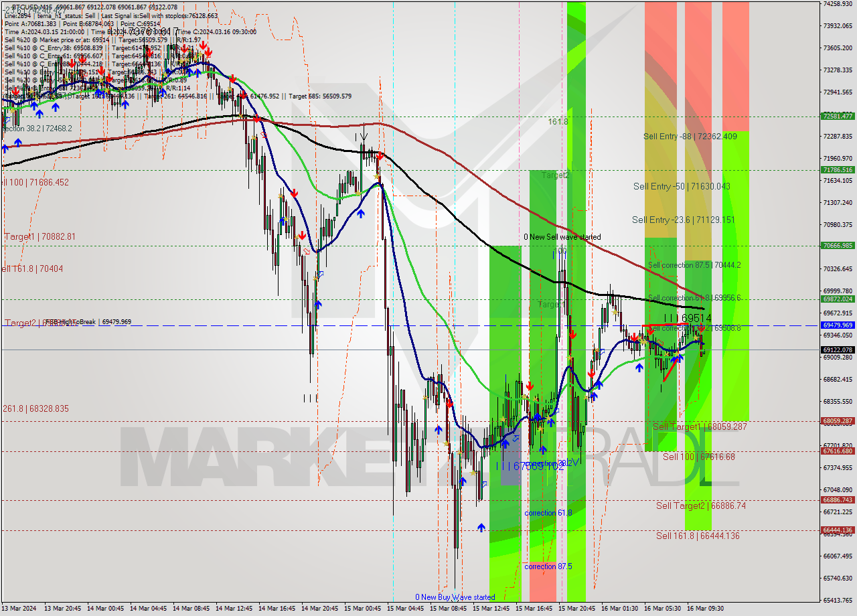The image size is (857, 616).
Task: Click the 'Target1 | 70882.81' label
Action: [40, 237]
